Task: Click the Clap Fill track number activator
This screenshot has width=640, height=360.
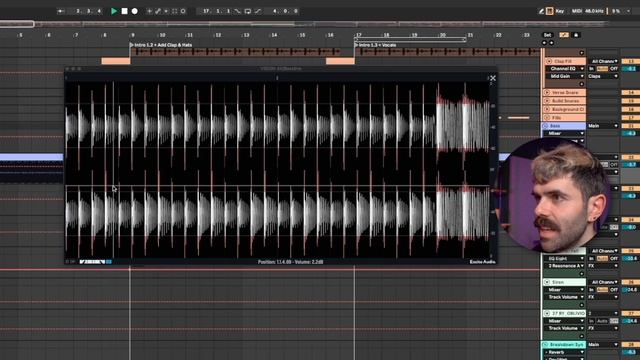Action: (x=631, y=61)
